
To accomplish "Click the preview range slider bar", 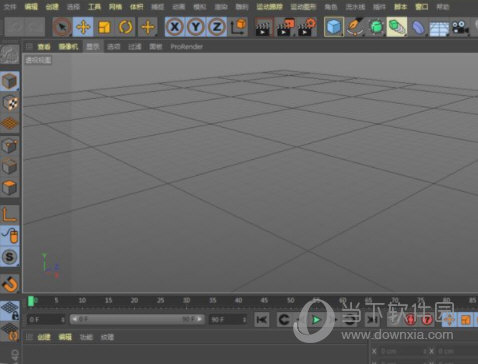I will (x=137, y=319).
